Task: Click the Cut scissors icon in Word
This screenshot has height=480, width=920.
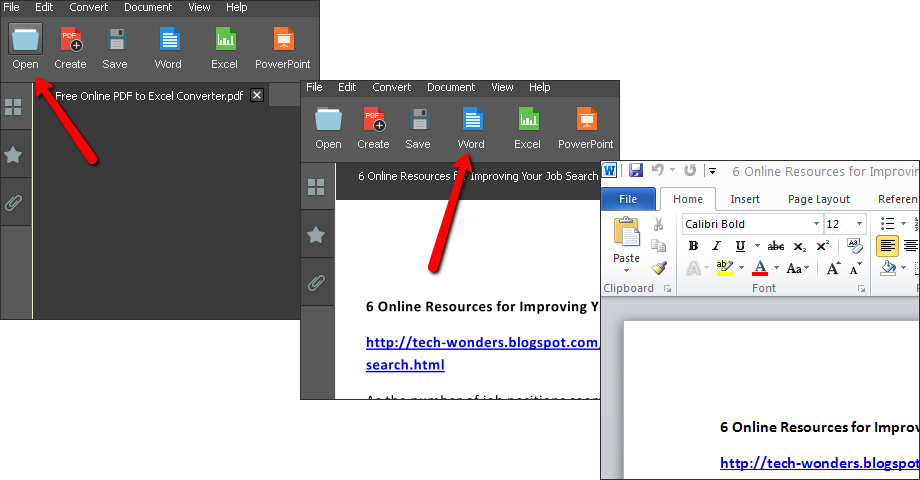Action: (x=658, y=224)
